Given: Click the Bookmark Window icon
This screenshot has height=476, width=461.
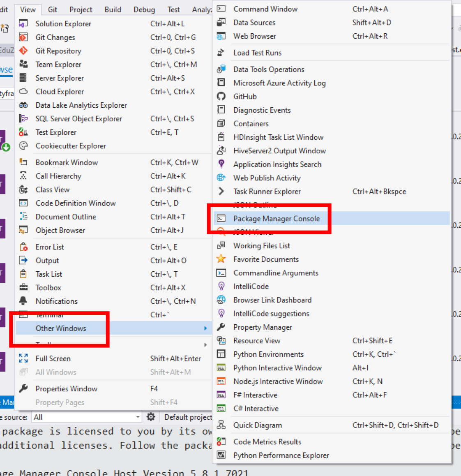Looking at the screenshot, I should [x=23, y=162].
